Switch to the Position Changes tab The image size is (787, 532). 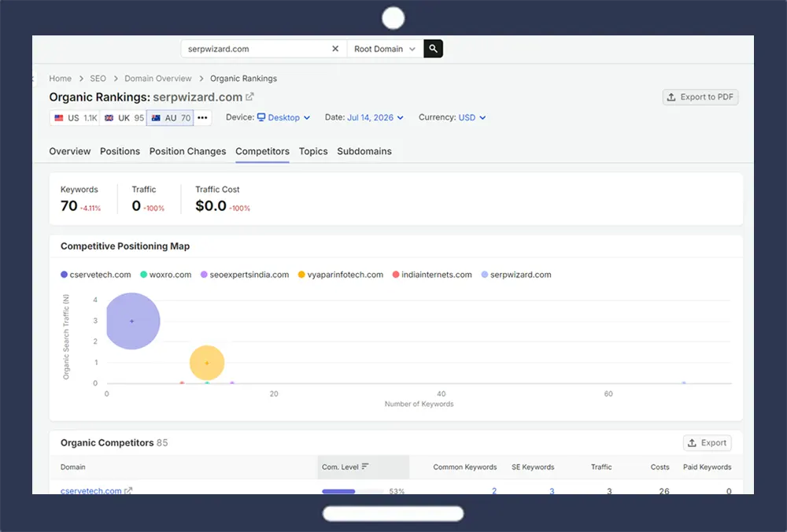[x=188, y=151]
